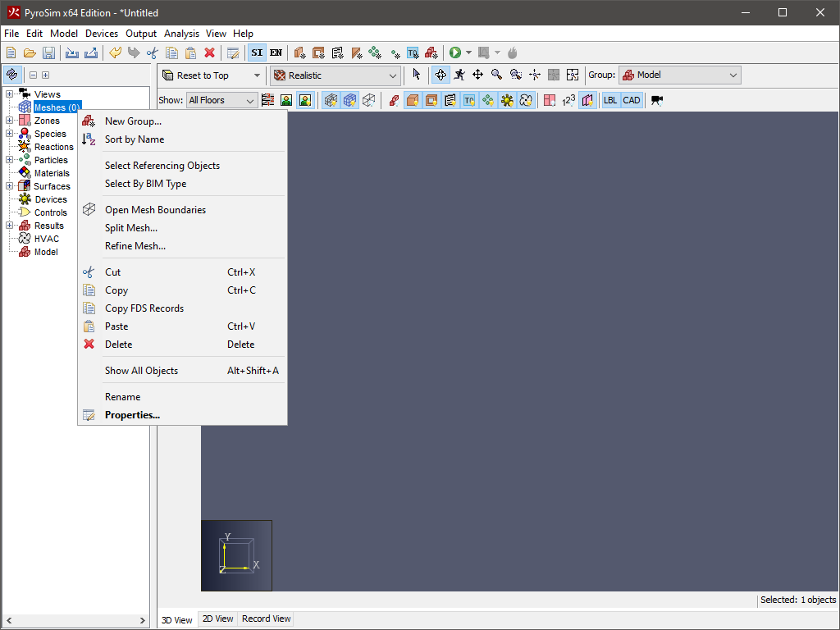840x630 pixels.
Task: Select the Model tree item
Action: (46, 252)
